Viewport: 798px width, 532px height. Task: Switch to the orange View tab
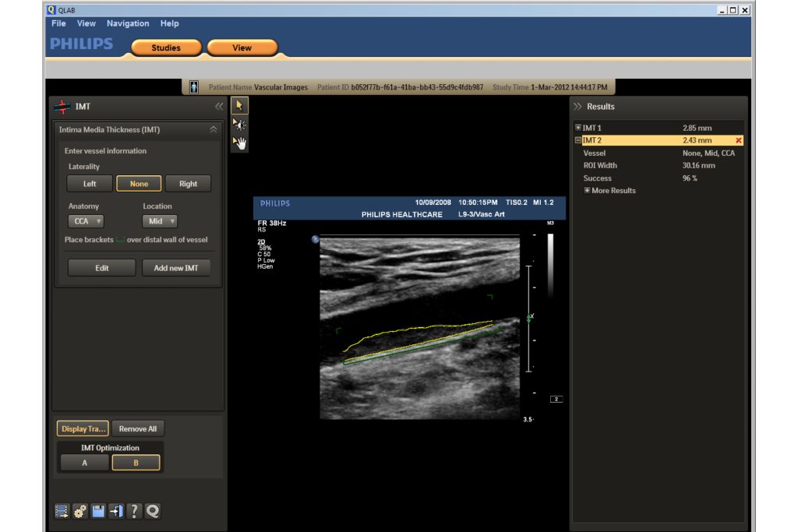pyautogui.click(x=242, y=48)
